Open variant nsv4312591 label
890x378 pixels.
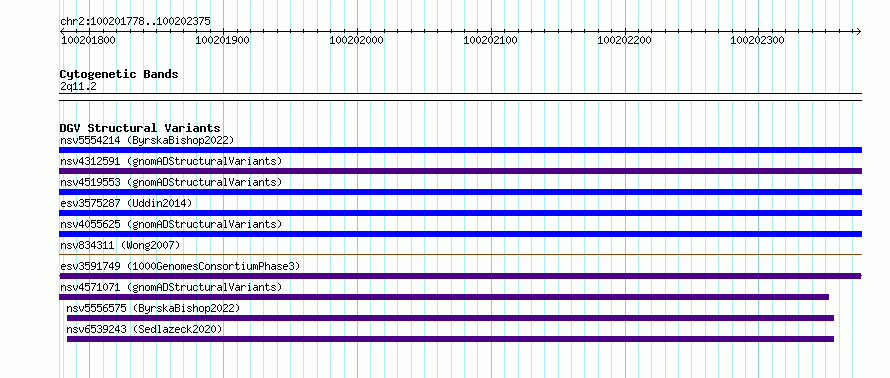click(171, 161)
